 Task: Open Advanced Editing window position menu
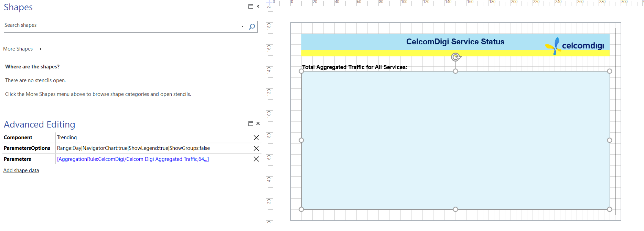coord(251,123)
